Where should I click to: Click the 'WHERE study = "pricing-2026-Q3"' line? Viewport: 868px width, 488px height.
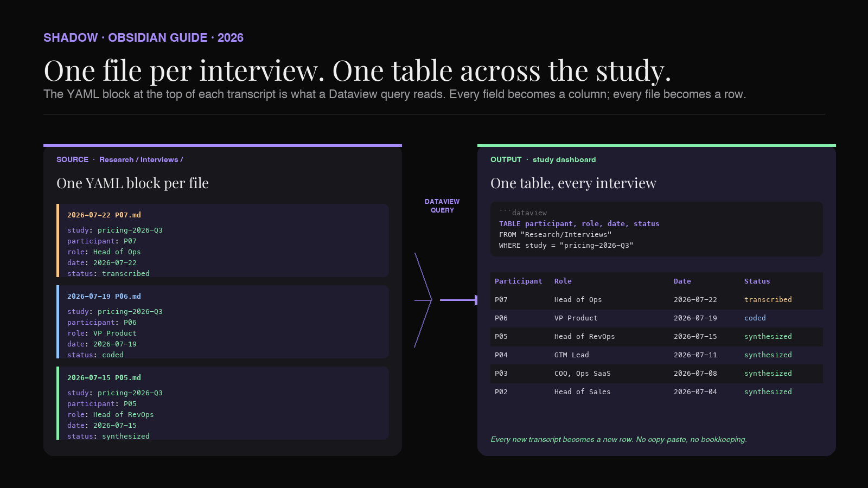pos(566,246)
